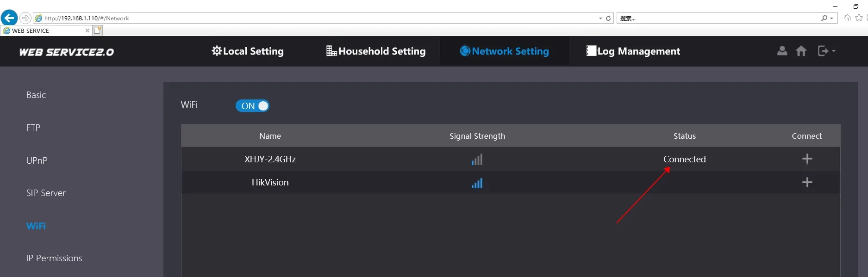The width and height of the screenshot is (868, 277).
Task: Refresh the page in the address bar
Action: point(608,18)
